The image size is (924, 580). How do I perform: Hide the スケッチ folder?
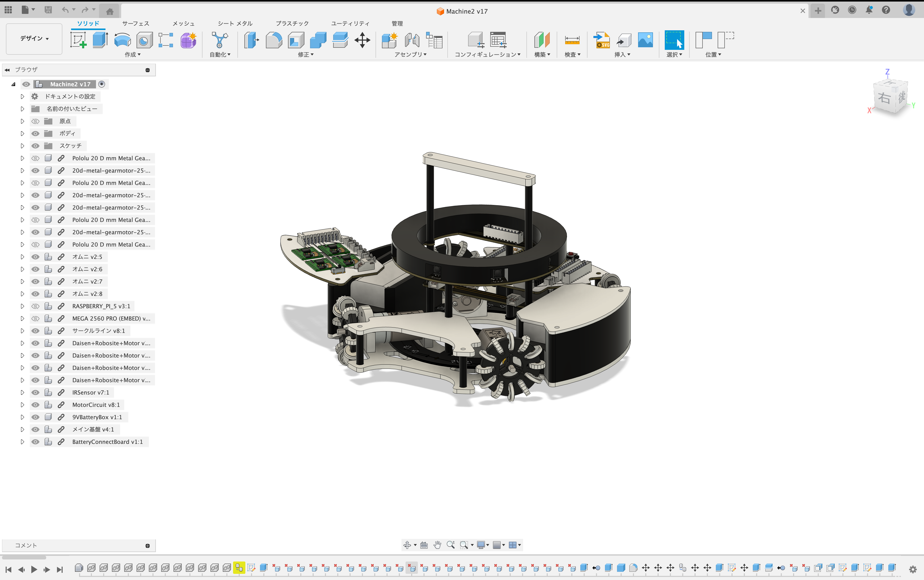coord(35,146)
